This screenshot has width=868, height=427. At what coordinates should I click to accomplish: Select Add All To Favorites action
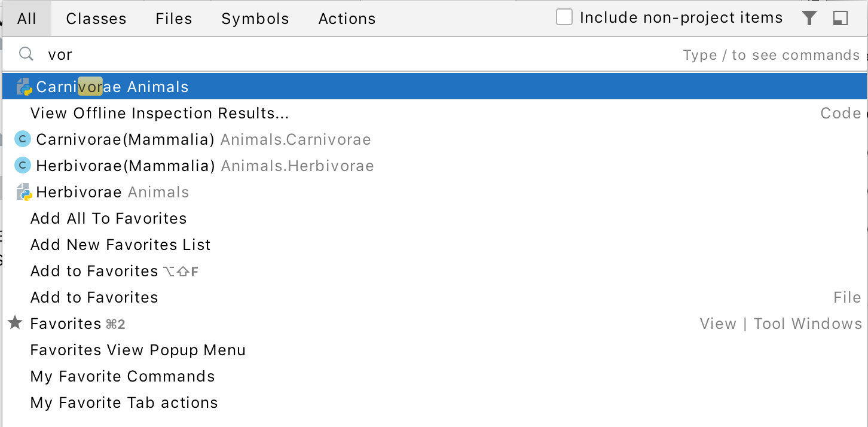coord(108,218)
